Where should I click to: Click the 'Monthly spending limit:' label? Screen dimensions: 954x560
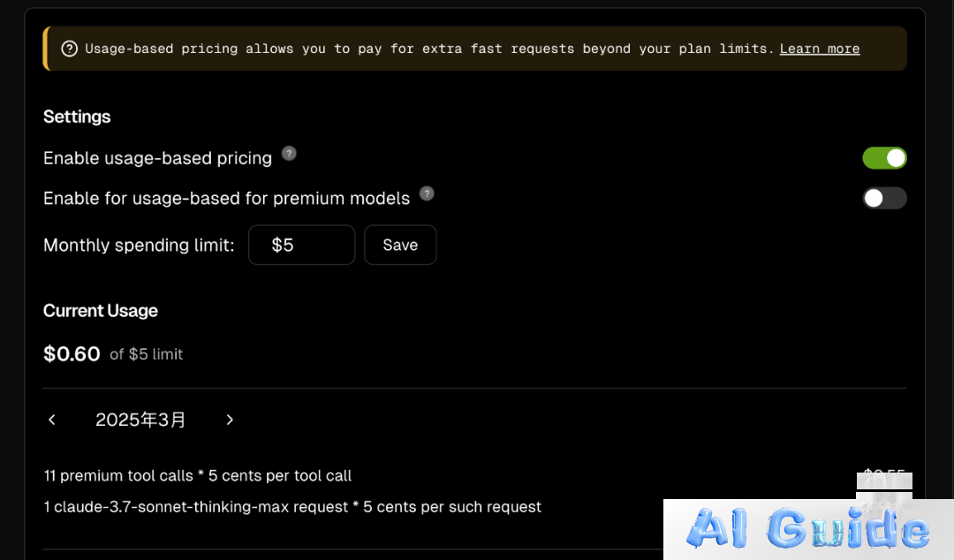(139, 245)
